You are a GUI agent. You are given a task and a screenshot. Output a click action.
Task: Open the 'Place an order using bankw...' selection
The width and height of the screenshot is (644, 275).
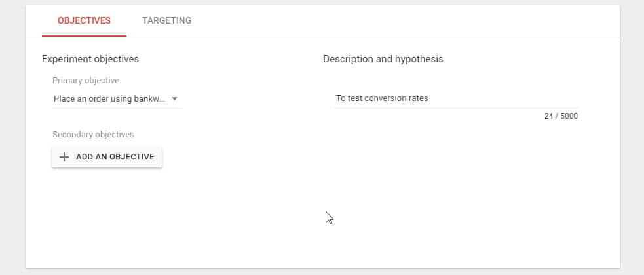(117, 99)
